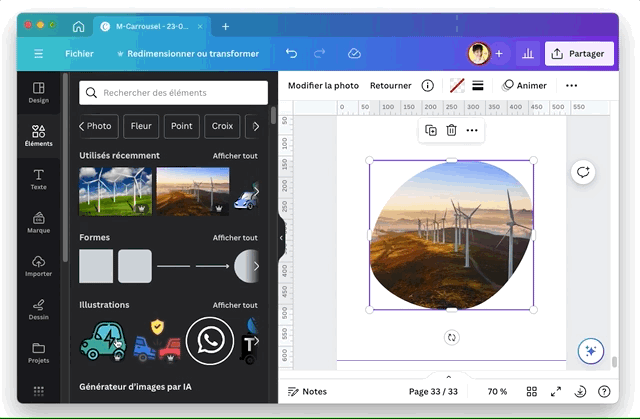Open the border line style icon

click(478, 86)
